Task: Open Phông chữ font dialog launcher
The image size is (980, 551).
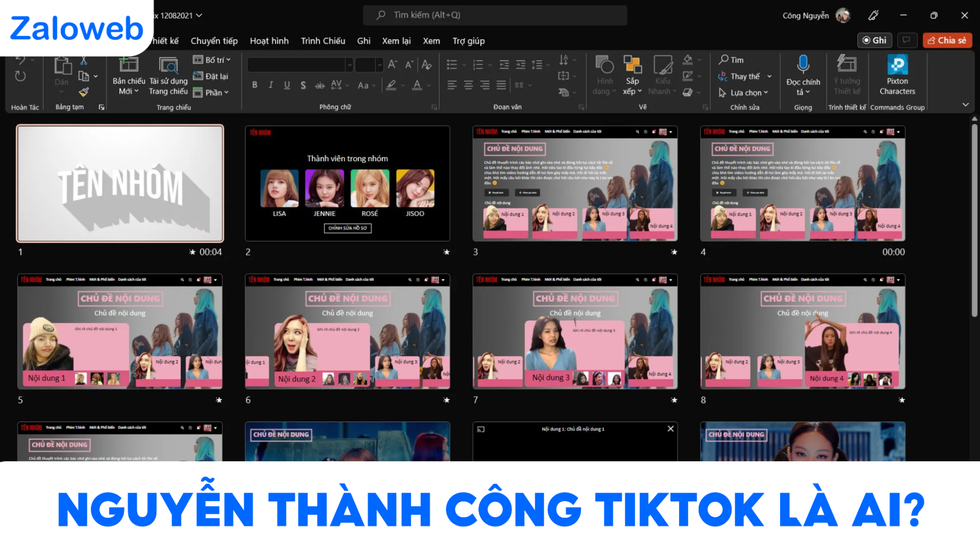Action: tap(434, 107)
